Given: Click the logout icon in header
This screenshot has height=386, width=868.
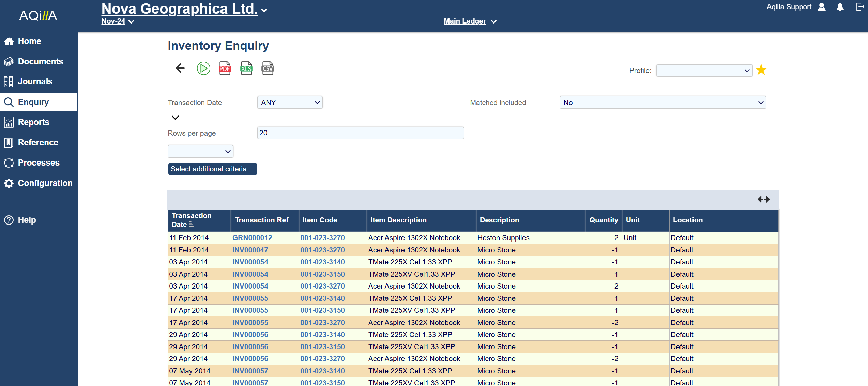Looking at the screenshot, I should pyautogui.click(x=860, y=7).
